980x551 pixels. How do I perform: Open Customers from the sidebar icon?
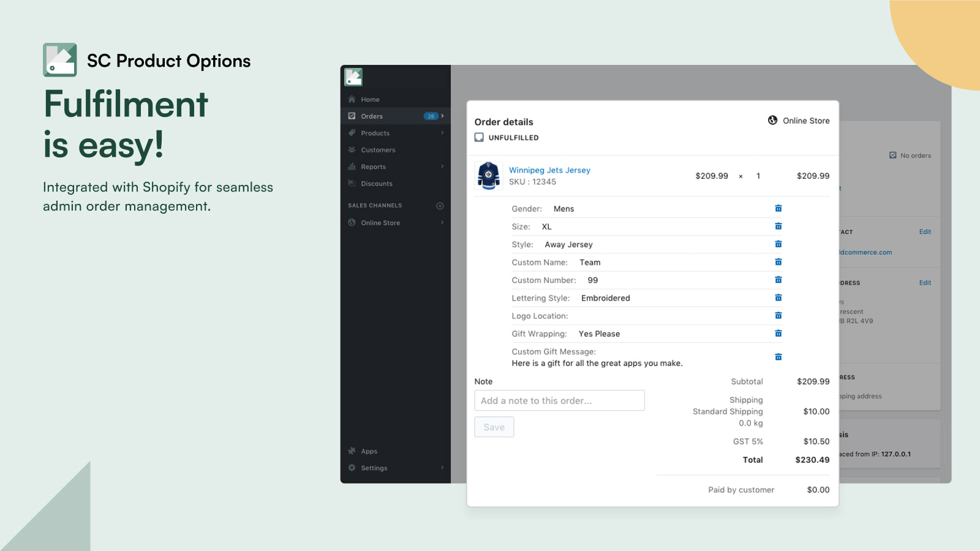click(x=352, y=149)
